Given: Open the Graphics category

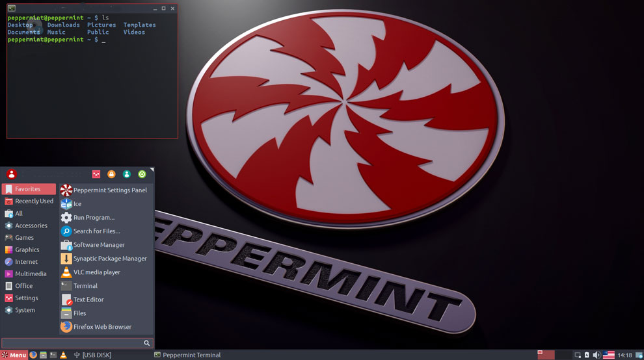Looking at the screenshot, I should coord(29,250).
